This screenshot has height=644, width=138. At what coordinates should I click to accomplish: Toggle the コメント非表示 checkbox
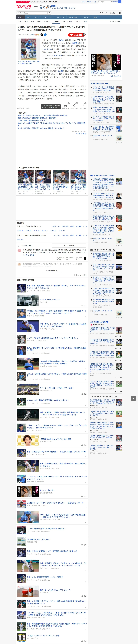75,275
